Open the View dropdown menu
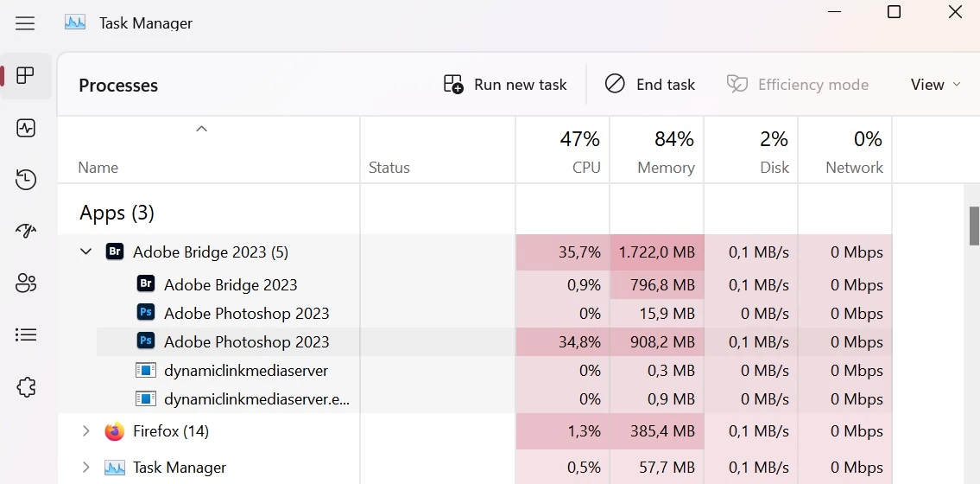This screenshot has width=980, height=484. (x=936, y=85)
